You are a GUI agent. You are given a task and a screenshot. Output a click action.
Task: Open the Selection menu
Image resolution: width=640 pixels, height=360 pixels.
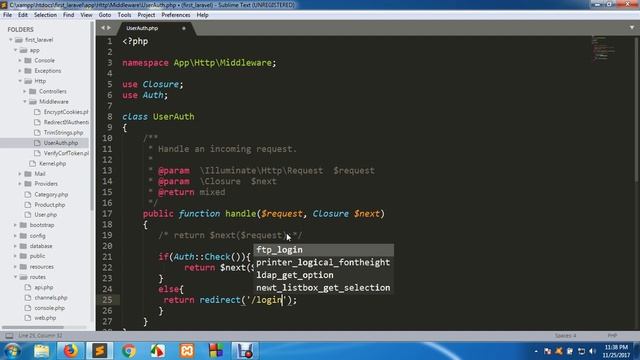point(45,15)
